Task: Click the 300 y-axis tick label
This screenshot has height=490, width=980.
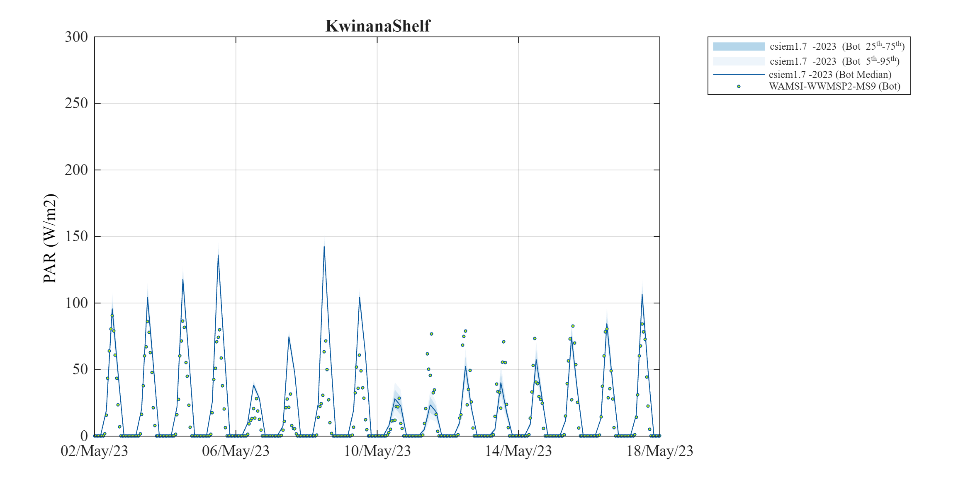Action: tap(76, 37)
